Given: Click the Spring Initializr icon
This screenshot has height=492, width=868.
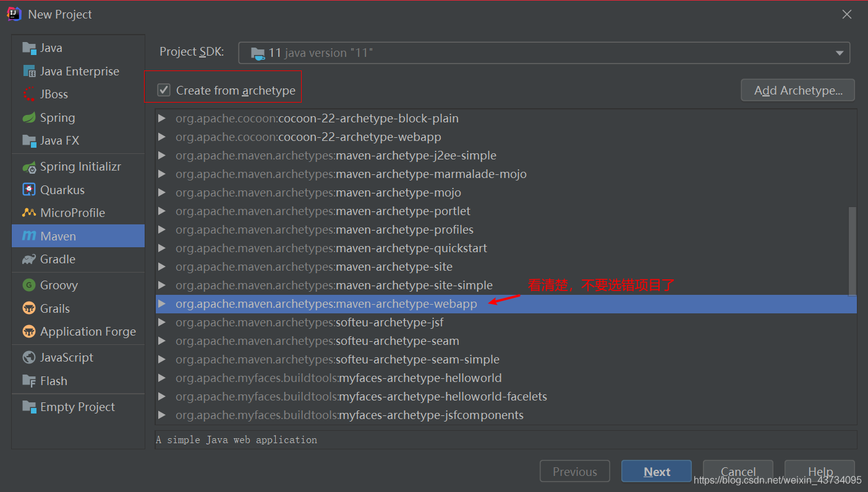Looking at the screenshot, I should coord(29,167).
